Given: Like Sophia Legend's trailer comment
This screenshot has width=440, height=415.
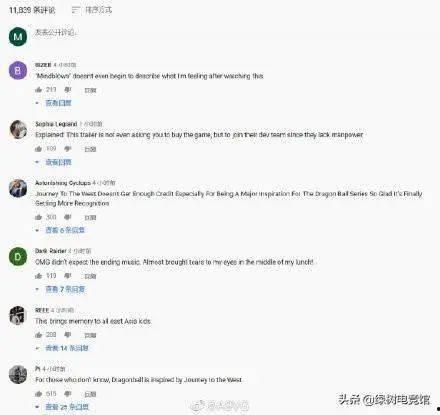Looking at the screenshot, I should pyautogui.click(x=39, y=149).
